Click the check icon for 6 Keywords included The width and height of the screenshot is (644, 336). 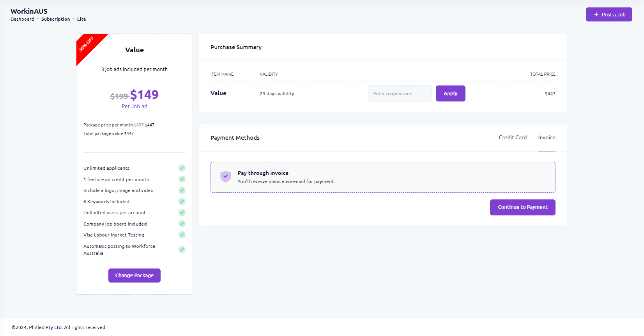182,201
